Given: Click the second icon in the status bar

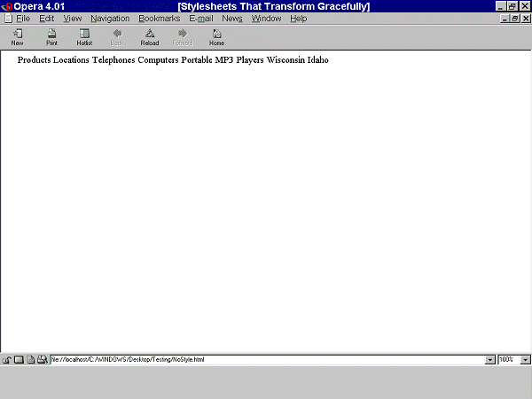Looking at the screenshot, I should coord(18,360).
